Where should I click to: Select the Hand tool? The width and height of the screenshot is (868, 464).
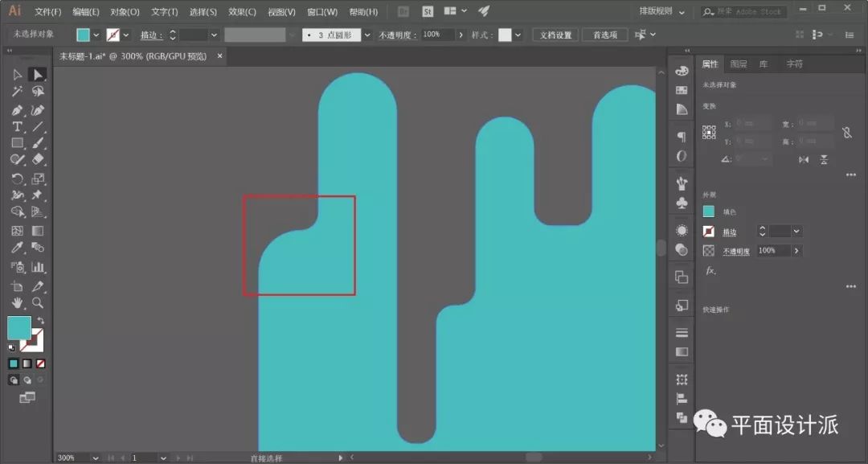click(17, 303)
